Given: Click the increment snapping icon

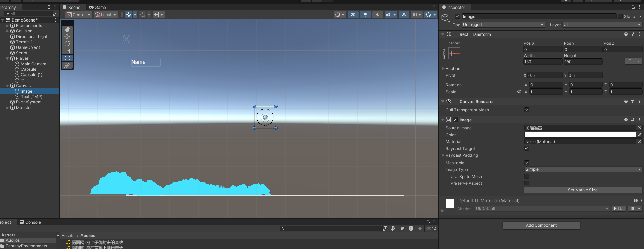Looking at the screenshot, I should click(156, 15).
